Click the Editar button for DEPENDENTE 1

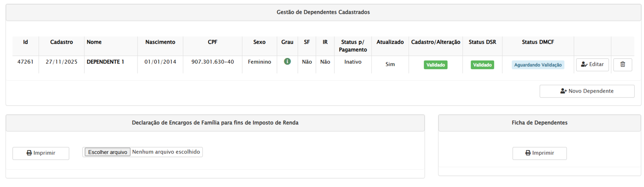[592, 65]
